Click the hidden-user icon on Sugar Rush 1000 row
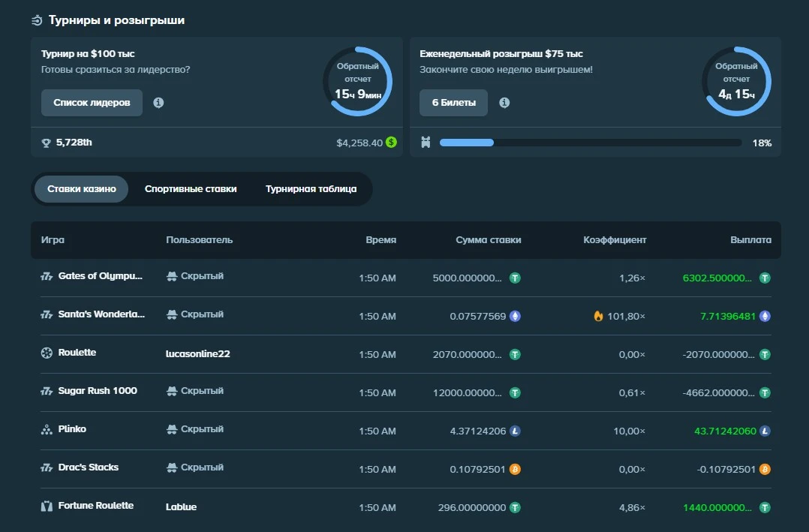This screenshot has height=532, width=809. point(170,392)
